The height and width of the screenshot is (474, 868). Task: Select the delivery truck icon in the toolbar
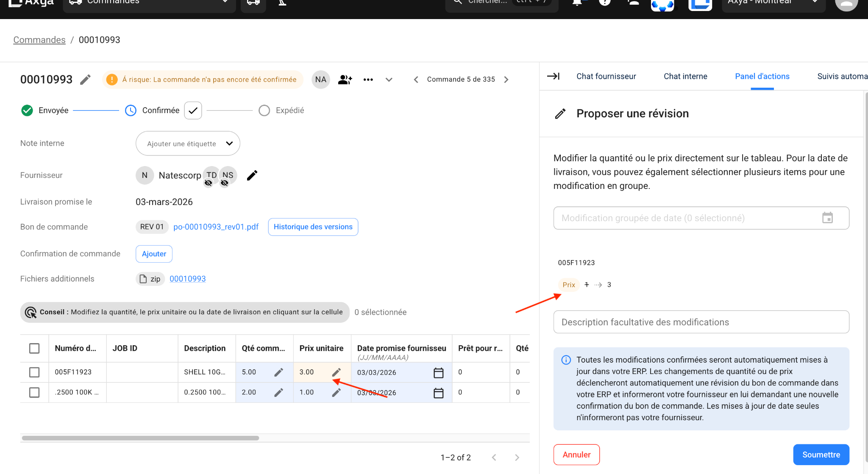253,2
